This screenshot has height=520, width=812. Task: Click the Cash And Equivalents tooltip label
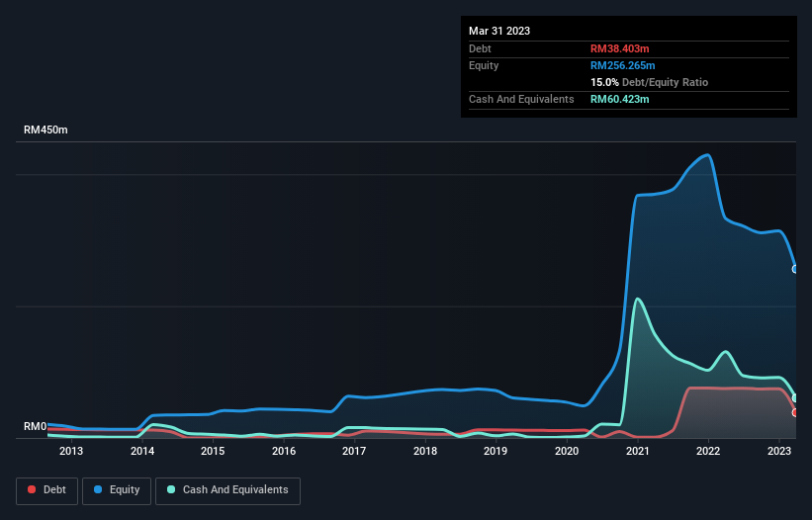click(x=521, y=99)
